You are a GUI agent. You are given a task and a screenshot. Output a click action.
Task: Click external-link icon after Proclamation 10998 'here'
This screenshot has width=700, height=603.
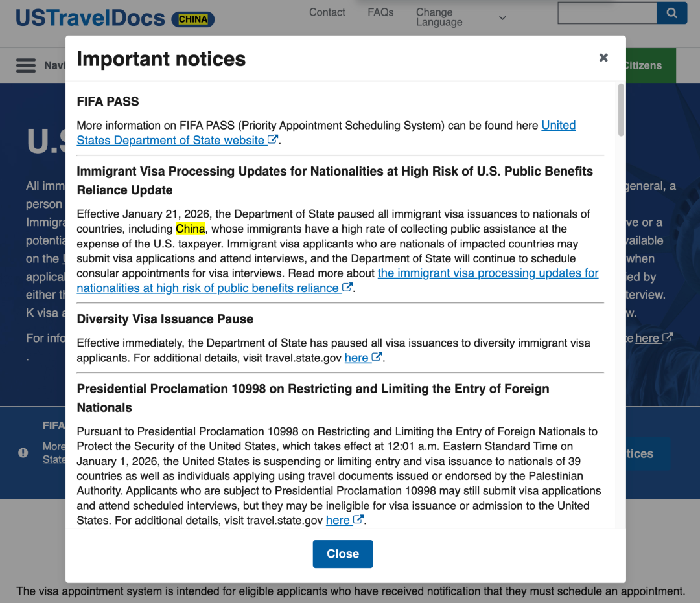pyautogui.click(x=358, y=519)
